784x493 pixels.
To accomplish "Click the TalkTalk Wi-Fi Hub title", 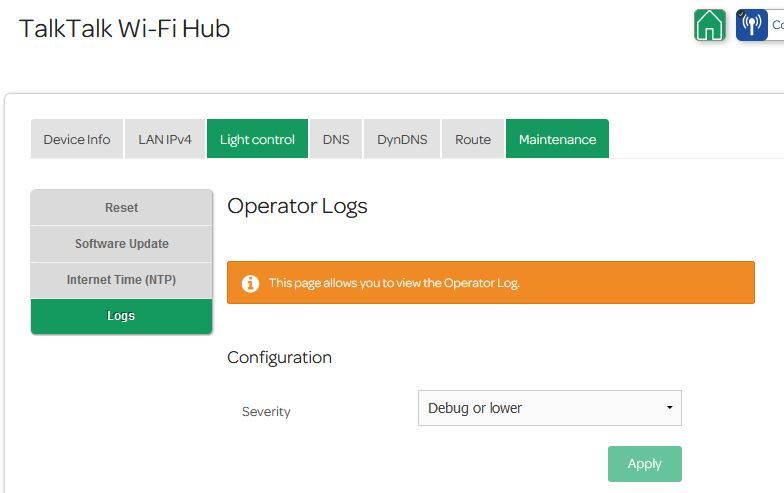I will 124,28.
